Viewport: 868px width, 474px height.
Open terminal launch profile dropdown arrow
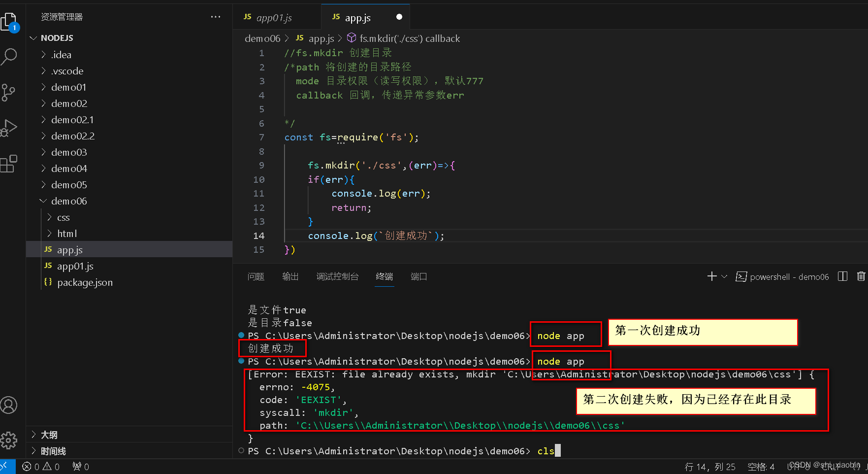(x=724, y=276)
